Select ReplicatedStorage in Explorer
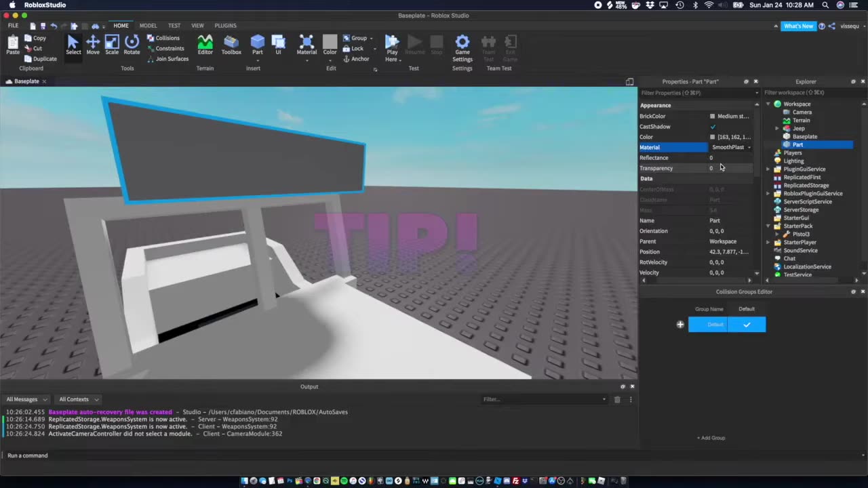868x488 pixels. pos(806,185)
